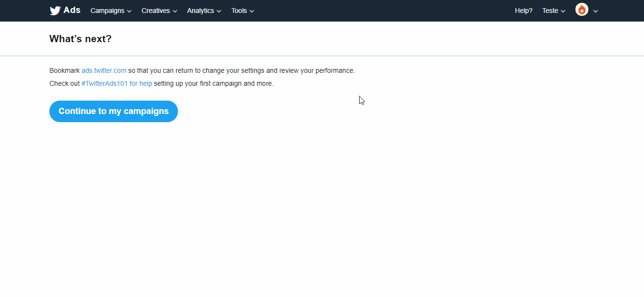Screen dimensions: 644x297
Task: Open the ads.twitter.com link
Action: (x=104, y=70)
